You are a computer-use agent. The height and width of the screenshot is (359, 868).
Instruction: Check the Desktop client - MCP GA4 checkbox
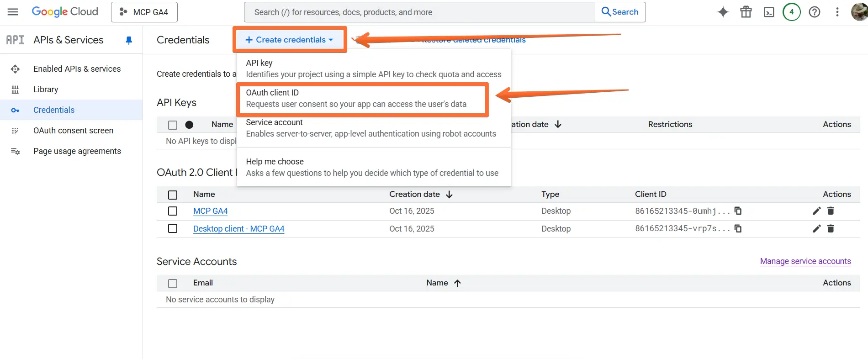pyautogui.click(x=173, y=228)
